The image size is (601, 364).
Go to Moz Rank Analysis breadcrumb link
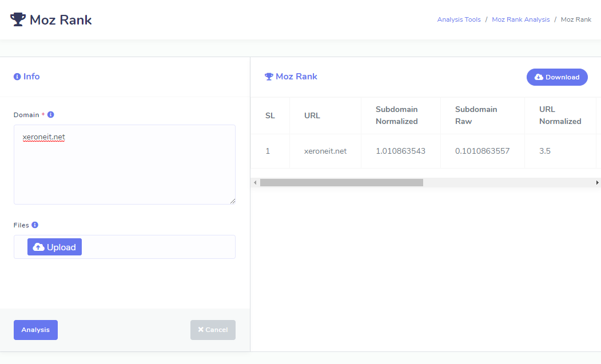520,19
